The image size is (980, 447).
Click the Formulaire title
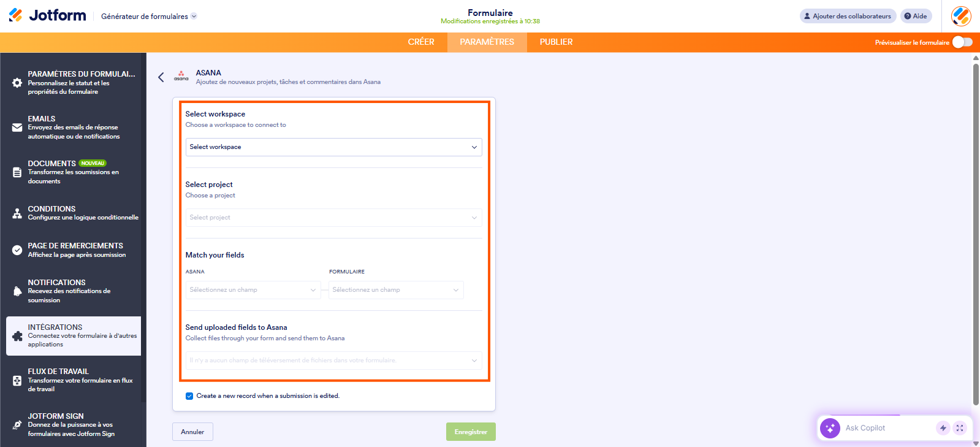tap(490, 13)
